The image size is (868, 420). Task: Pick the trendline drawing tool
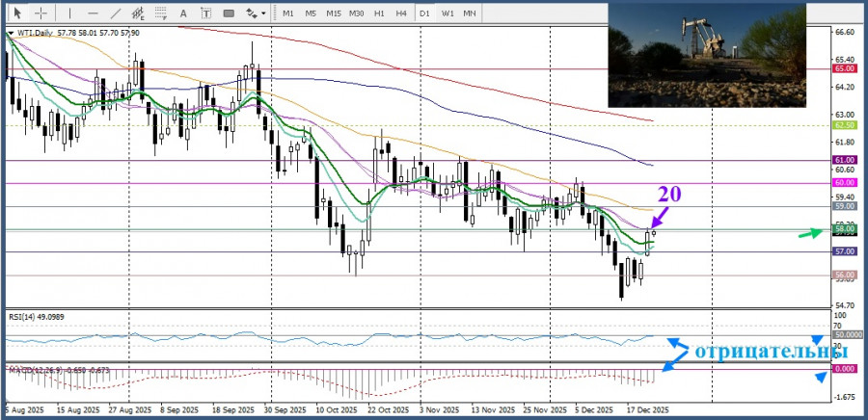coord(116,13)
